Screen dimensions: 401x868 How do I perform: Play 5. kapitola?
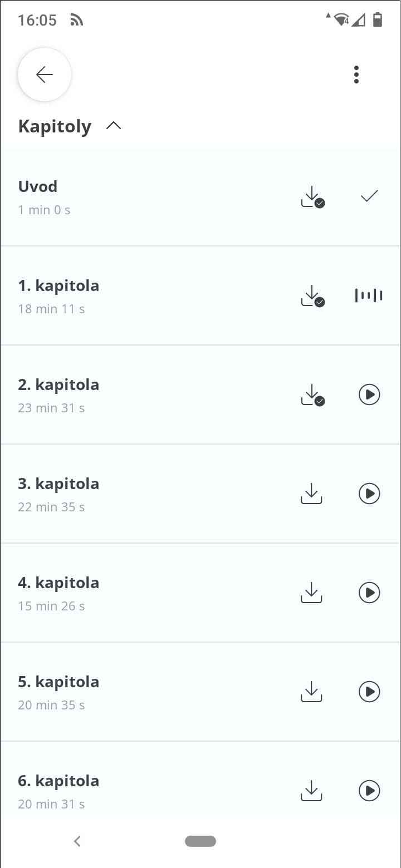click(x=369, y=692)
